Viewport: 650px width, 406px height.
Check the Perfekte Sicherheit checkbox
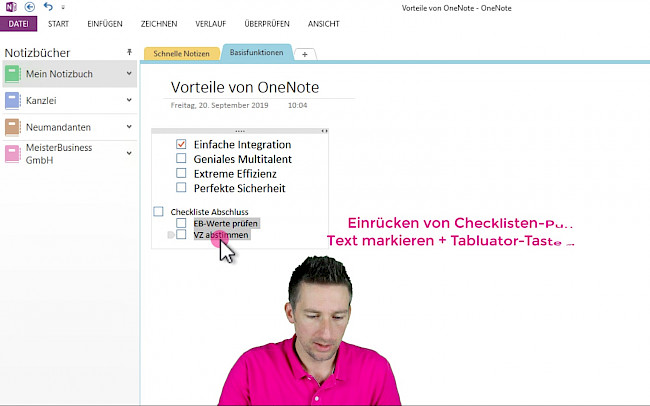181,187
